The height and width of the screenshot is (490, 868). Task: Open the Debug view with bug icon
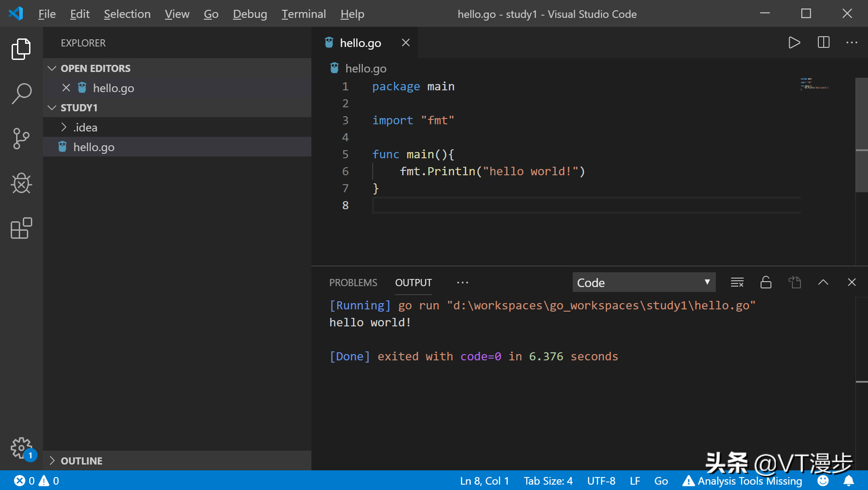click(21, 183)
